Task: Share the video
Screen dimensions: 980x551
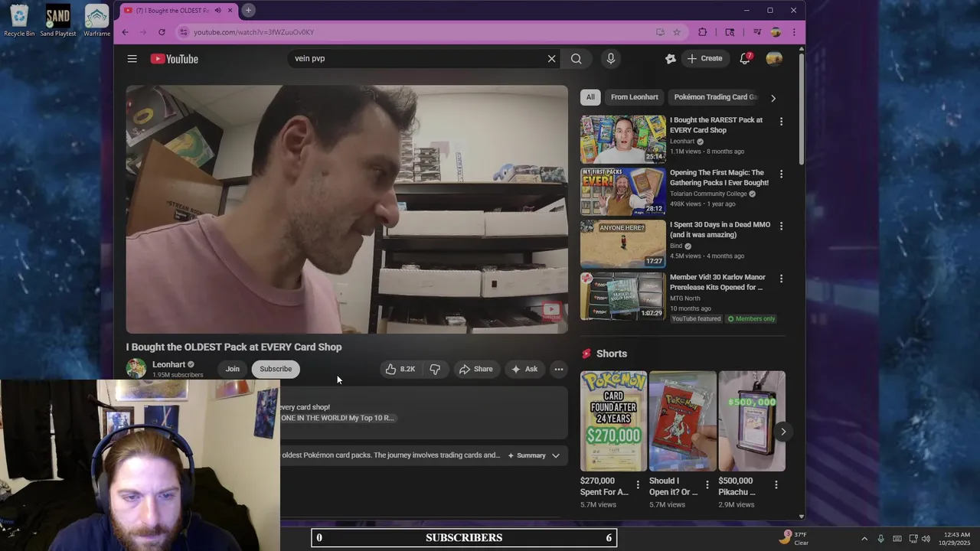Action: pos(475,369)
